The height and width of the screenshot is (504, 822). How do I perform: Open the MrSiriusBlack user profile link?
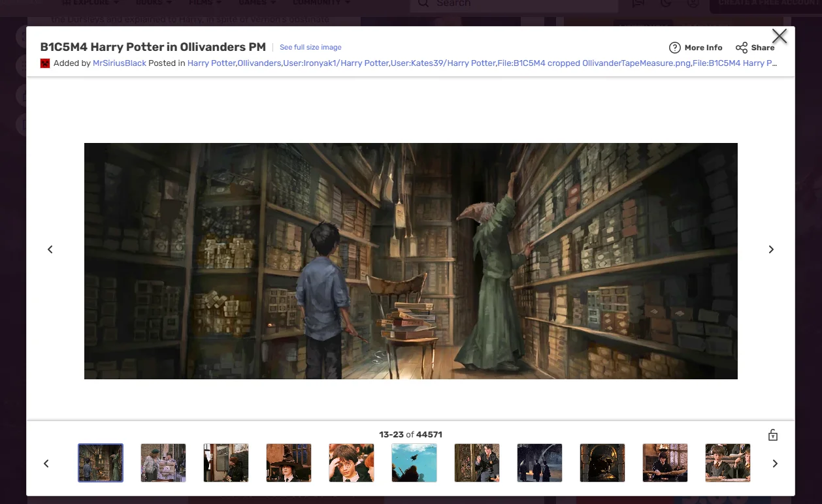click(120, 63)
